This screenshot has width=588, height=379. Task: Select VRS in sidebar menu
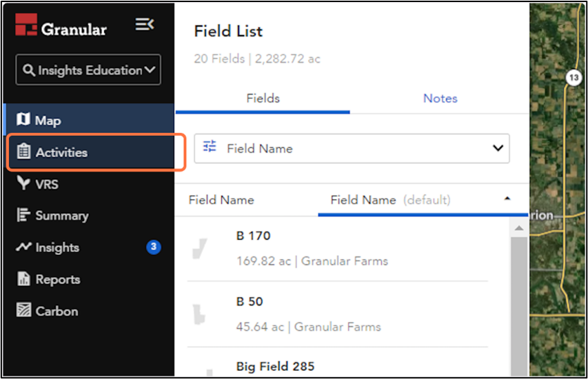pyautogui.click(x=89, y=184)
